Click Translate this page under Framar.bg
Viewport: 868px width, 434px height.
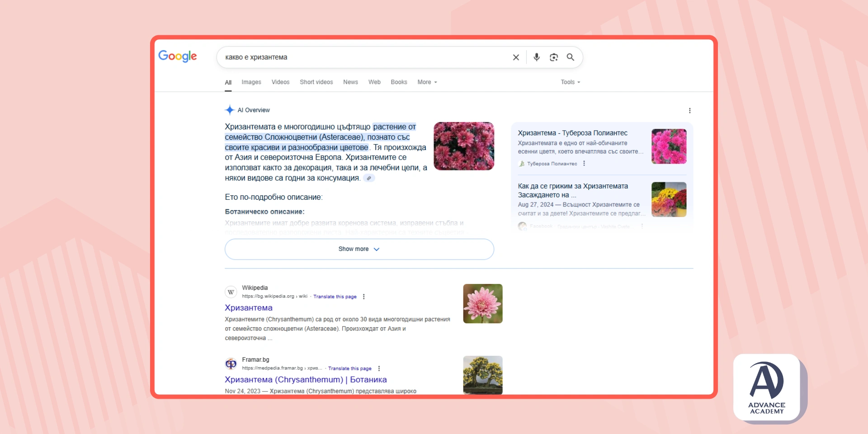click(350, 368)
